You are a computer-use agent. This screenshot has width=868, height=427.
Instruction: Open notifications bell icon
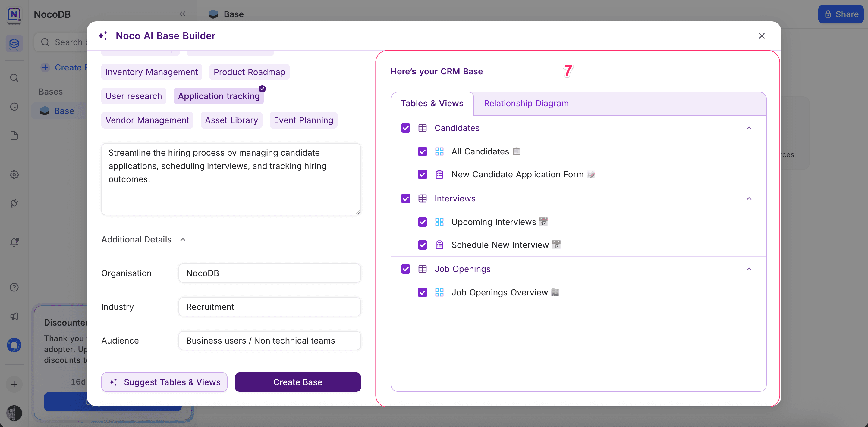pyautogui.click(x=14, y=242)
